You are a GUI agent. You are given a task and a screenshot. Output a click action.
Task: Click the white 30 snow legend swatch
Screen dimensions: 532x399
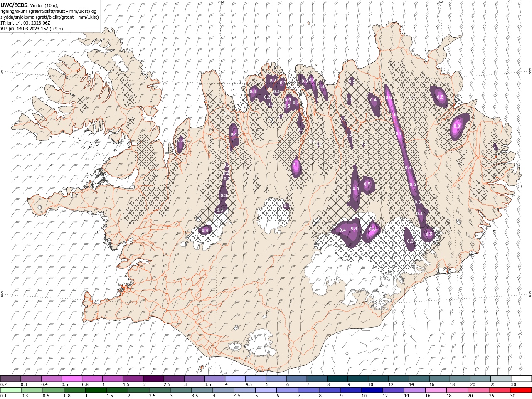tap(521, 379)
